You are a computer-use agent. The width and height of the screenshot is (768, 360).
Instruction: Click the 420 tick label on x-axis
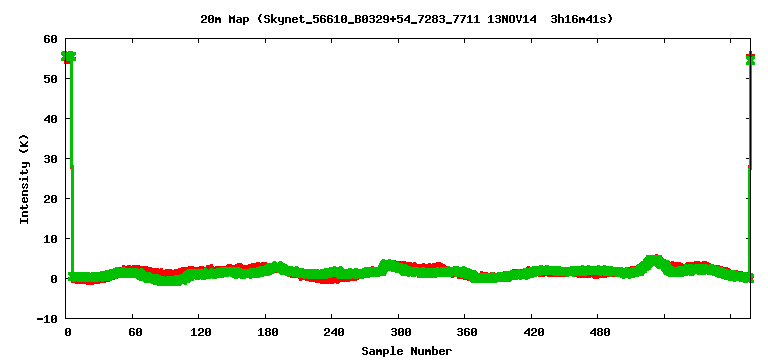tap(533, 333)
